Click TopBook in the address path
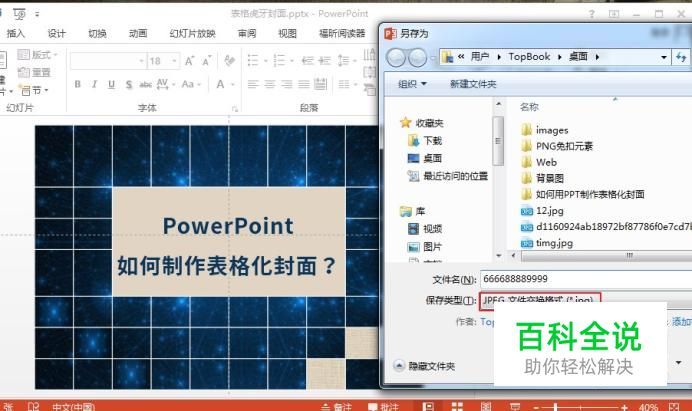This screenshot has width=692, height=411. (529, 57)
